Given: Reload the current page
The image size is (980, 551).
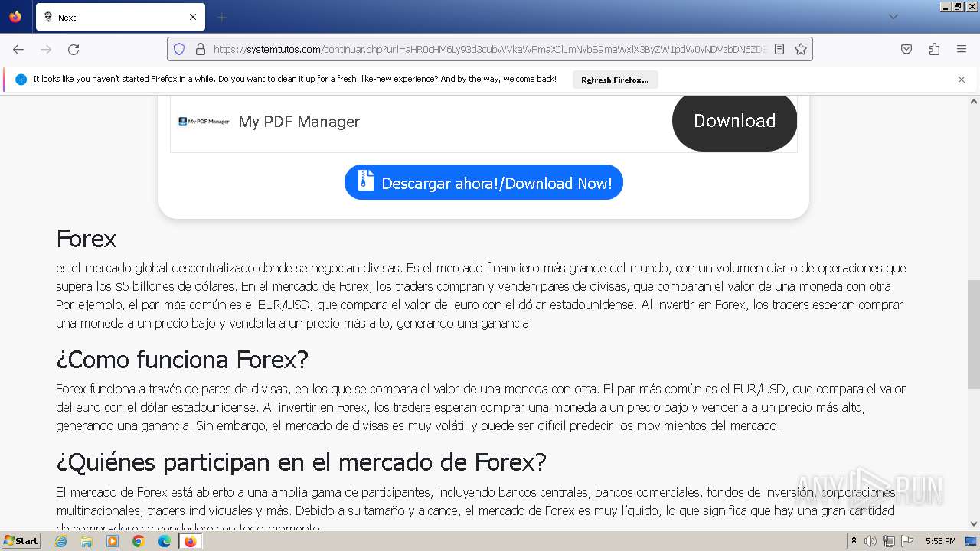Looking at the screenshot, I should [x=73, y=49].
